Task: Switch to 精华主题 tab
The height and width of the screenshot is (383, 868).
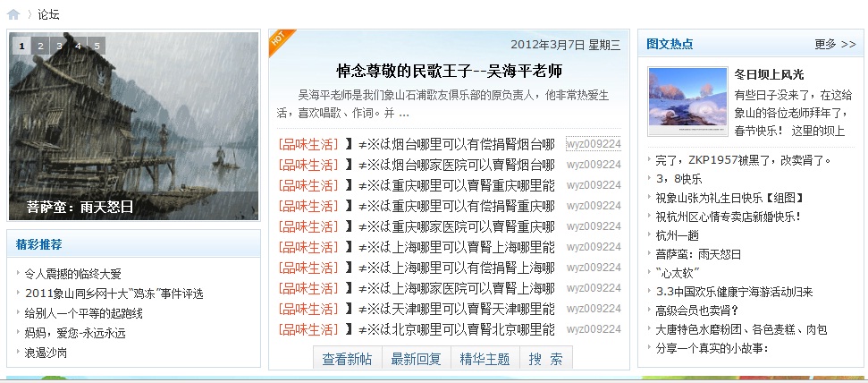Action: pos(485,359)
